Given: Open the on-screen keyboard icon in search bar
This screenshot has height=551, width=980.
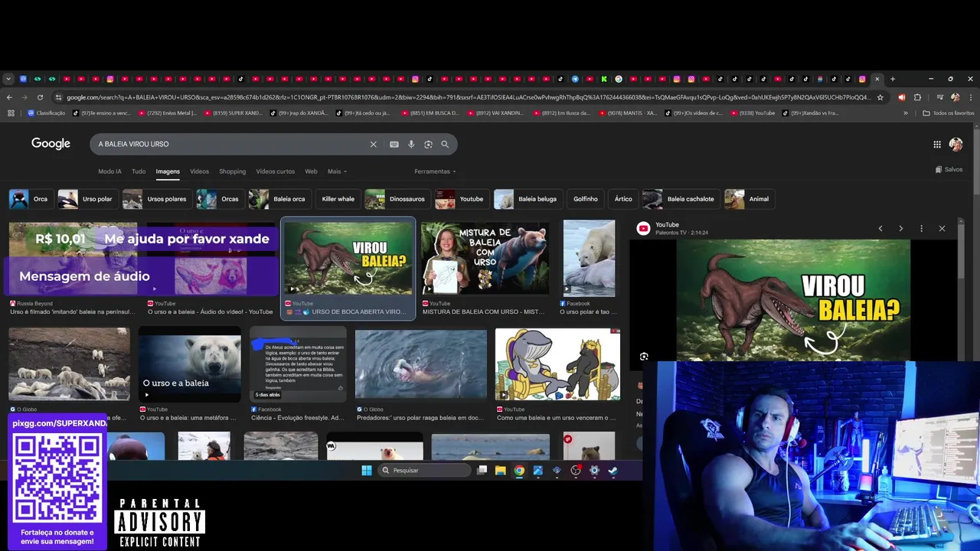Looking at the screenshot, I should (x=394, y=144).
